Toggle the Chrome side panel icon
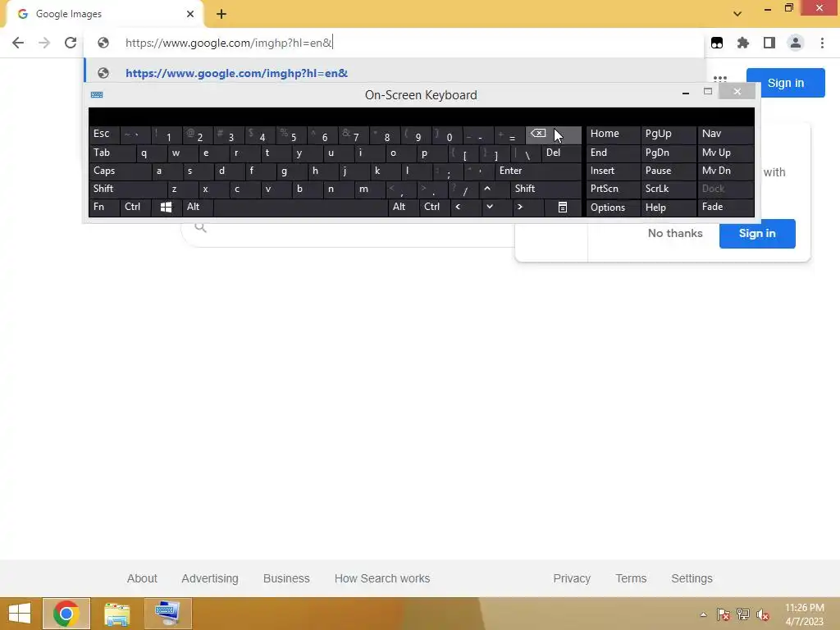This screenshot has width=840, height=630. 769,43
